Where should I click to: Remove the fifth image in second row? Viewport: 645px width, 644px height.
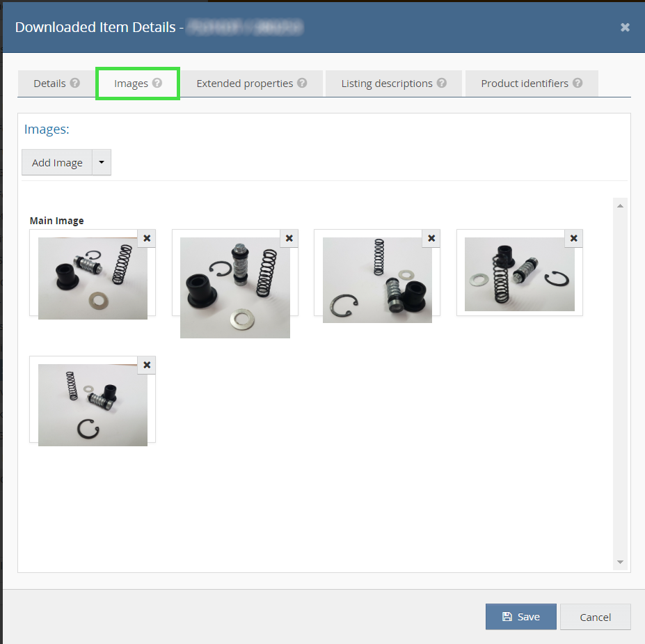point(147,365)
